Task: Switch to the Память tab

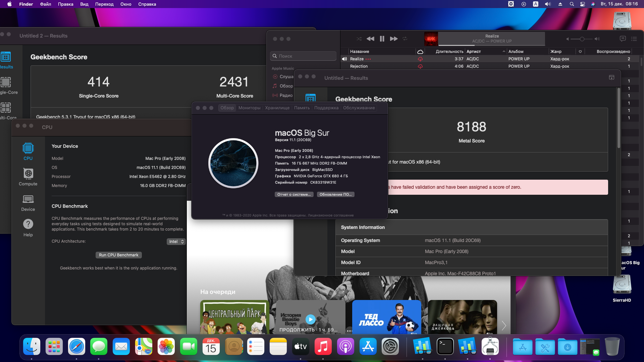Action: coord(302,108)
